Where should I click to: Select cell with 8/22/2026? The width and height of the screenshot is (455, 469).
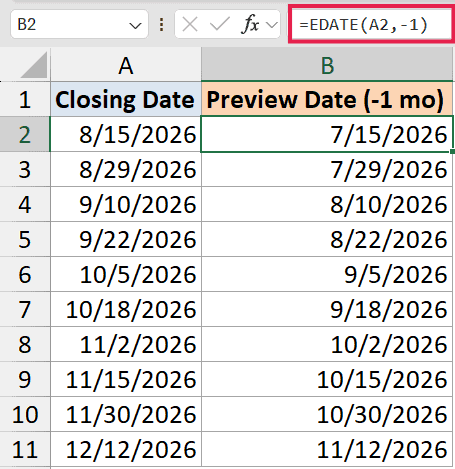327,239
